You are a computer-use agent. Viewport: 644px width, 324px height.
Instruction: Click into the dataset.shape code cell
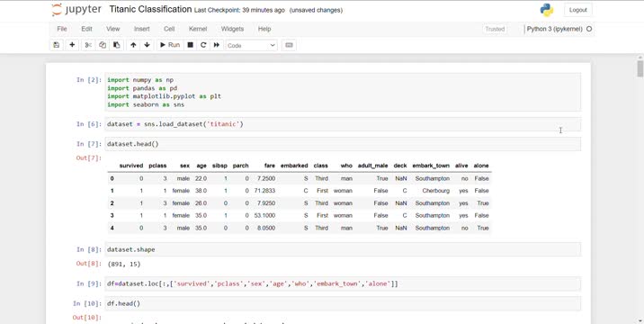pyautogui.click(x=343, y=249)
